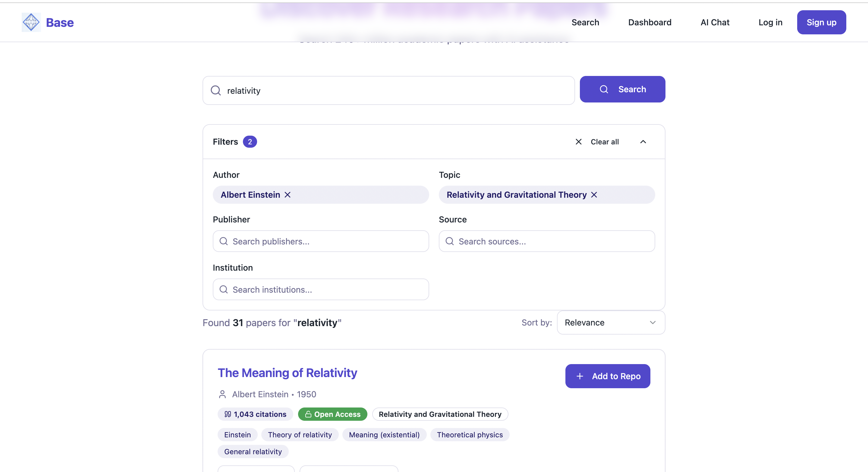This screenshot has height=472, width=868.
Task: Focus the Search sources field
Action: tap(546, 241)
